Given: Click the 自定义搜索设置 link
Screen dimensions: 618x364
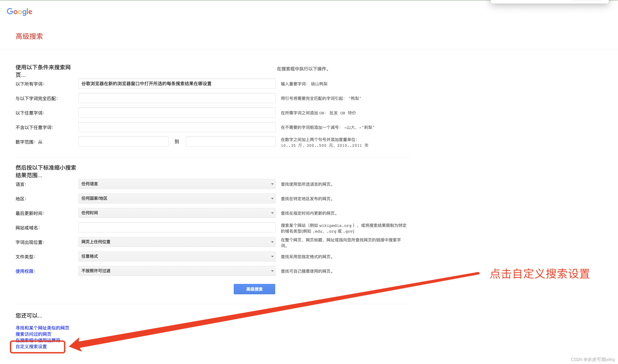Looking at the screenshot, I should 31,347.
